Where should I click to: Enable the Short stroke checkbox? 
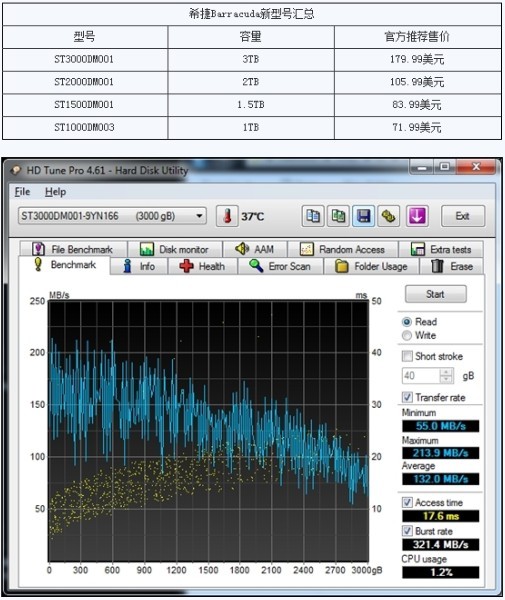(407, 356)
